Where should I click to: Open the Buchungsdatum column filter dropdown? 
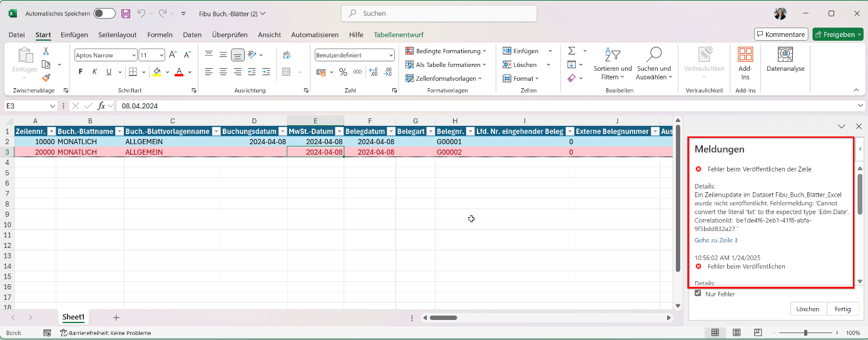(x=282, y=131)
